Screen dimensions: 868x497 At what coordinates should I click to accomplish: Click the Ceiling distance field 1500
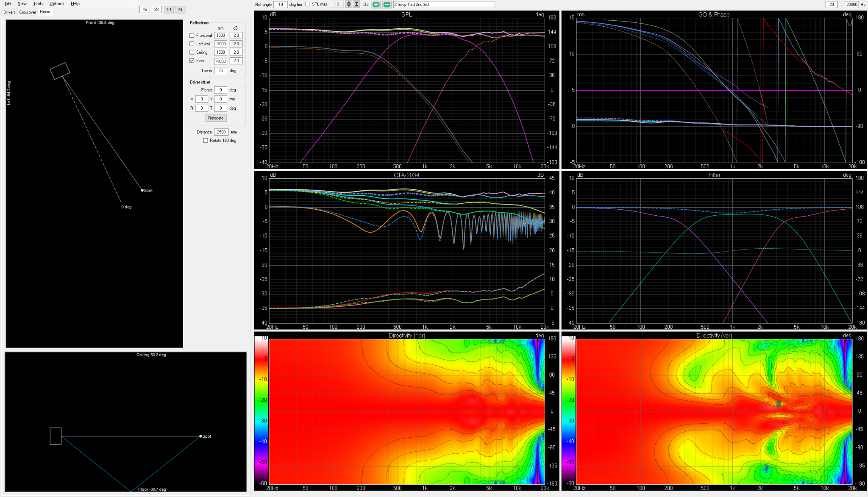point(221,53)
